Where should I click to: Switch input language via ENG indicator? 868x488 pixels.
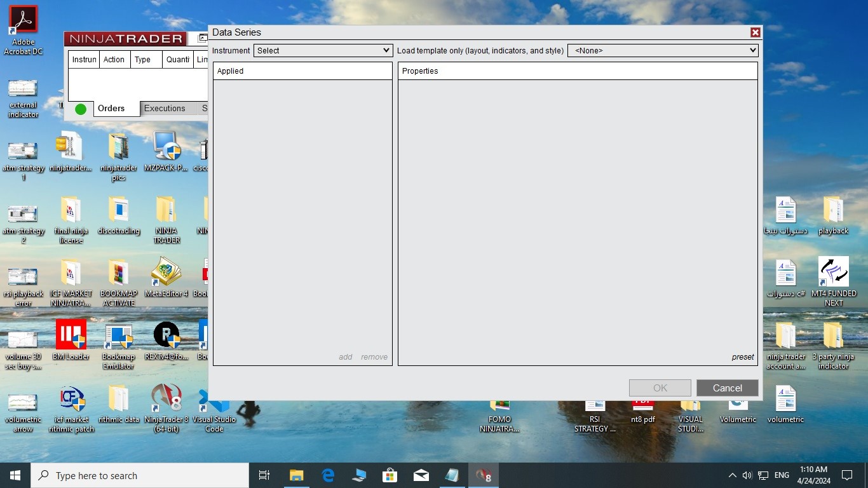click(x=782, y=475)
